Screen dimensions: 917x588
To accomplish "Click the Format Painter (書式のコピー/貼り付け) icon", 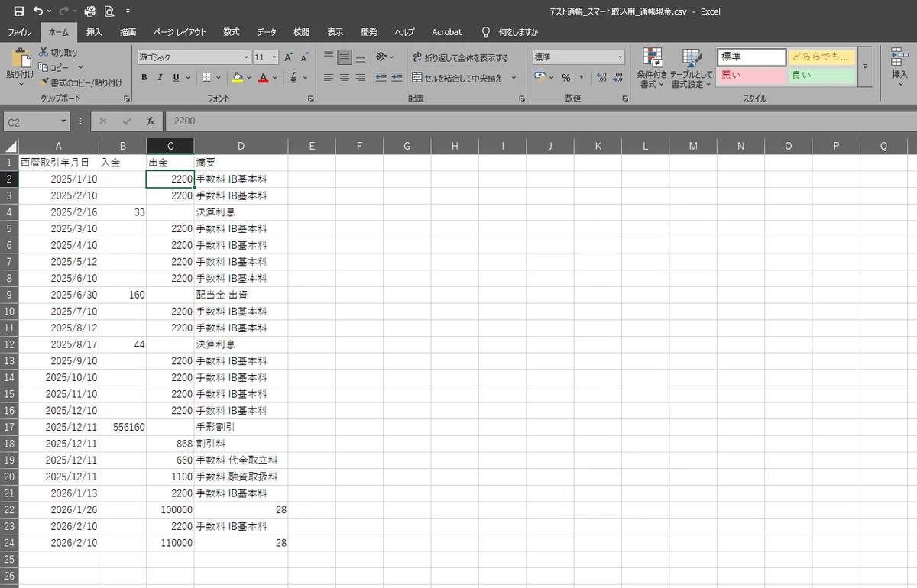I will [44, 82].
